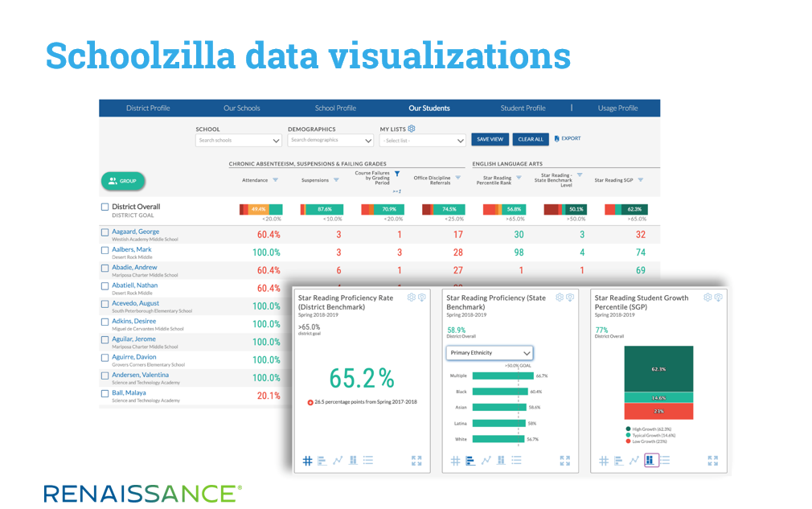Switch the SGP card to number view
812x509 pixels.
(x=603, y=460)
